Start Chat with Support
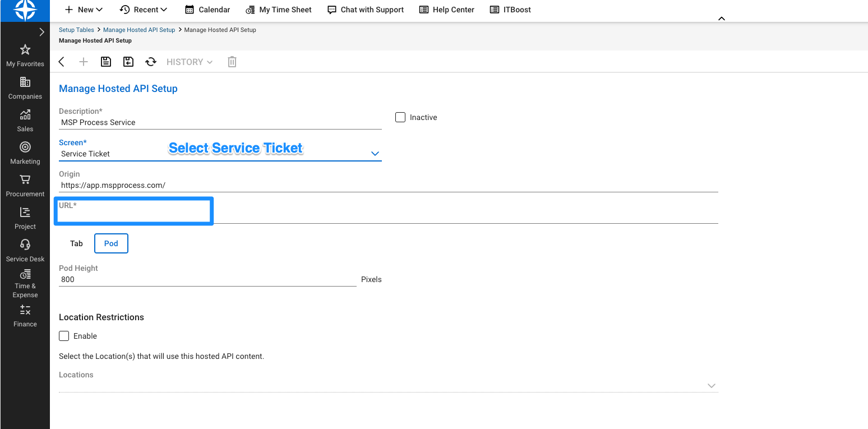This screenshot has width=868, height=429. (x=366, y=10)
